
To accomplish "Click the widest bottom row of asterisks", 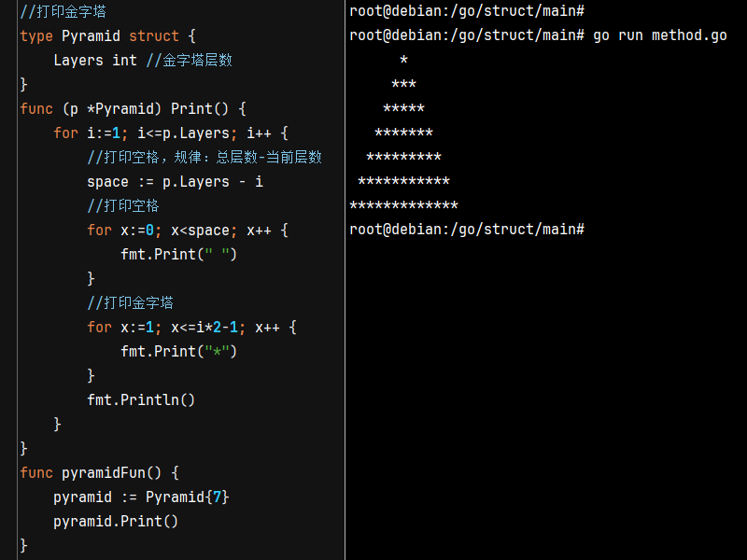I will pyautogui.click(x=403, y=206).
